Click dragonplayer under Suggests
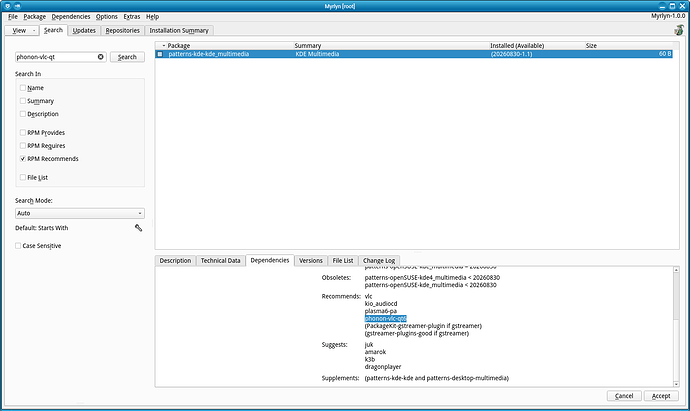 [x=383, y=367]
